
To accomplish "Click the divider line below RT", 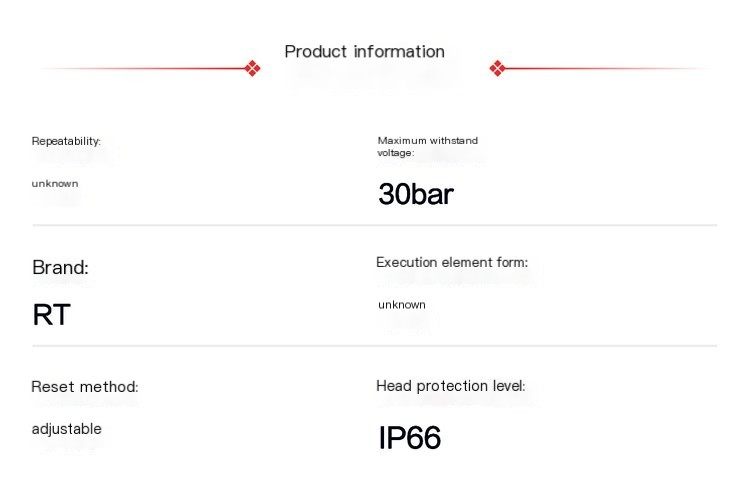I will [x=375, y=345].
